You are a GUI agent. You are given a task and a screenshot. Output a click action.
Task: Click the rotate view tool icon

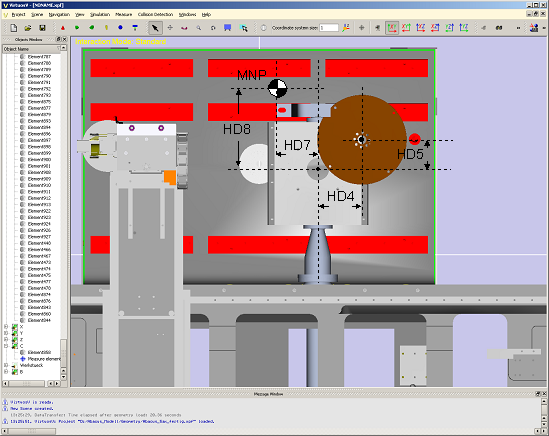pos(213,28)
